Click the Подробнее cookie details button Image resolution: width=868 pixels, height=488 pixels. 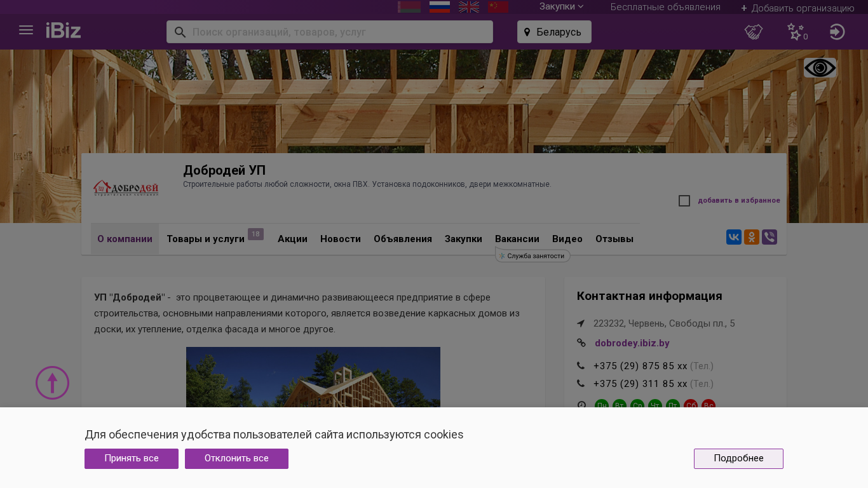click(738, 459)
